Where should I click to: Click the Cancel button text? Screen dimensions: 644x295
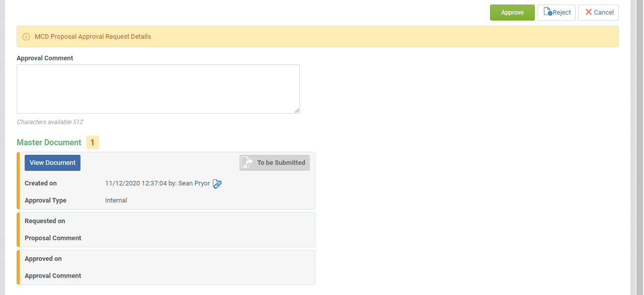[x=604, y=13]
